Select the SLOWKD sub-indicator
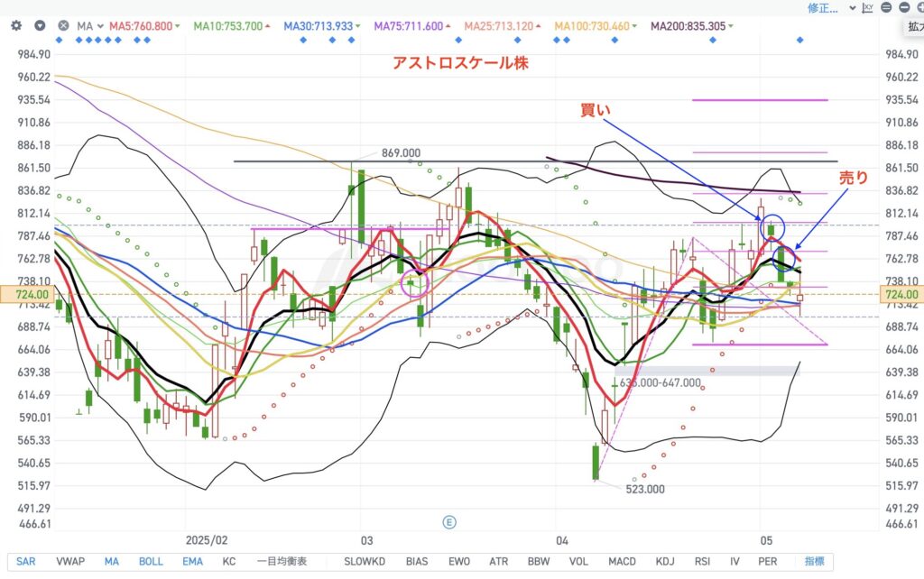Screen dimensions: 924x579 (365, 561)
